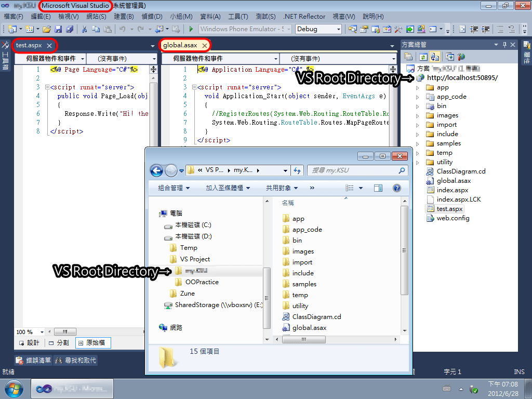Expand the app folder in Solution Explorer
The image size is (532, 399).
(417, 87)
